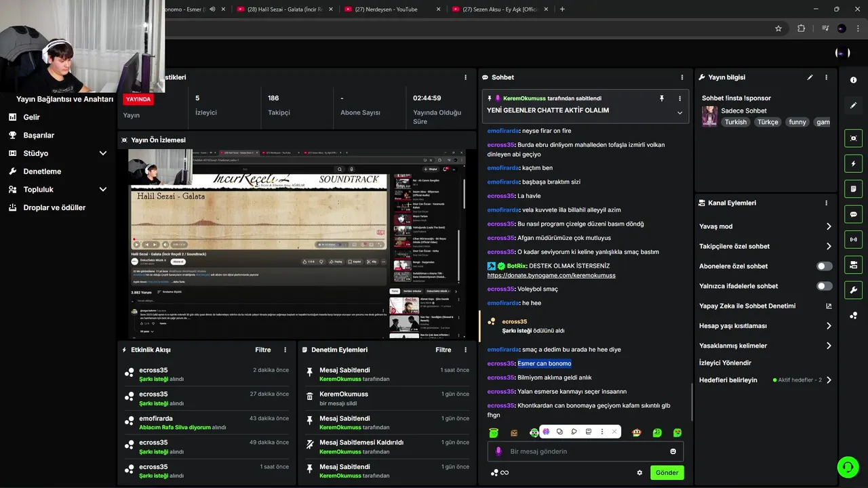Viewport: 868px width, 488px height.
Task: Click the wrench icon in right rail
Action: [x=853, y=290]
